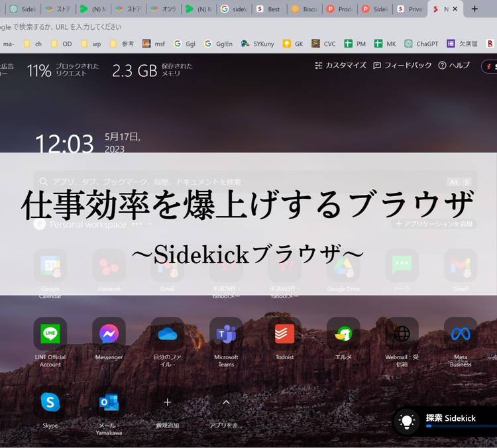Open the Skype app icon
The height and width of the screenshot is (448, 497).
(x=50, y=402)
